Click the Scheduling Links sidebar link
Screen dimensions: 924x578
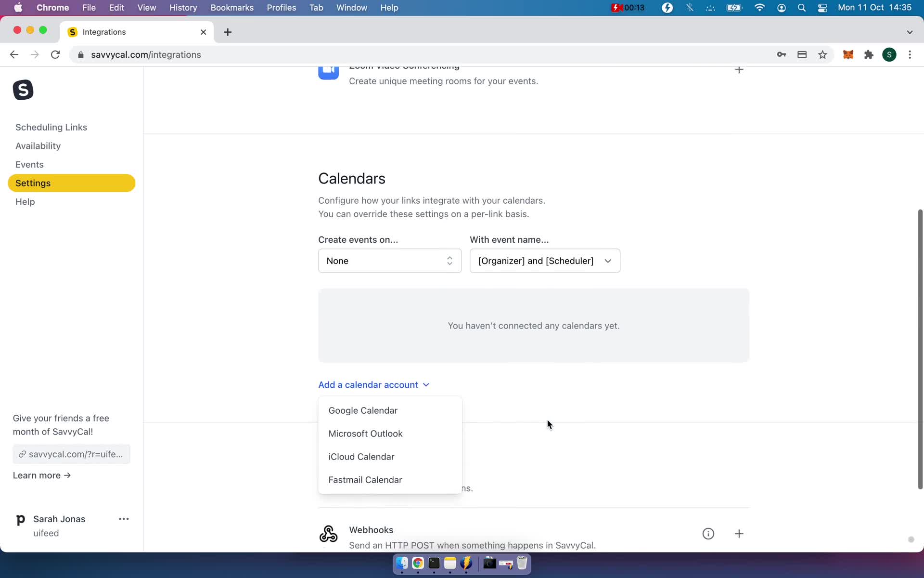tap(51, 127)
